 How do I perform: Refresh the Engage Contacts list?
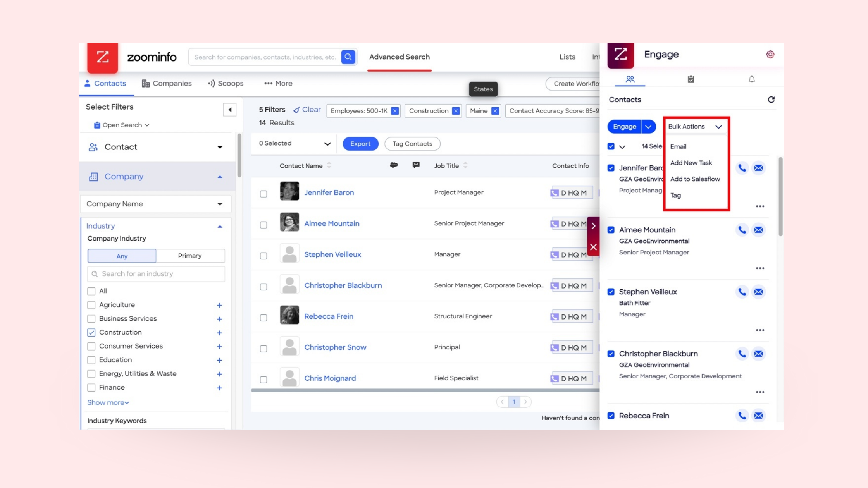771,100
